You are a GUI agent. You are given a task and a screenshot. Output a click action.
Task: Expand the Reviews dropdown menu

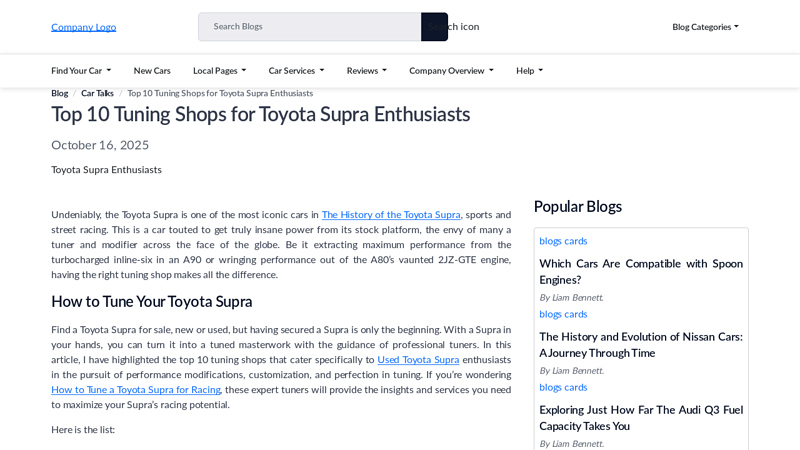point(367,71)
